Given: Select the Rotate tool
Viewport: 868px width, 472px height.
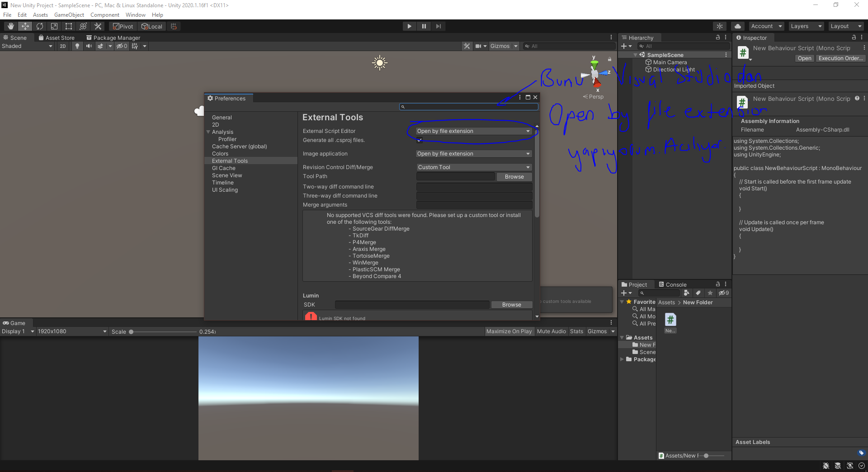Looking at the screenshot, I should [39, 26].
